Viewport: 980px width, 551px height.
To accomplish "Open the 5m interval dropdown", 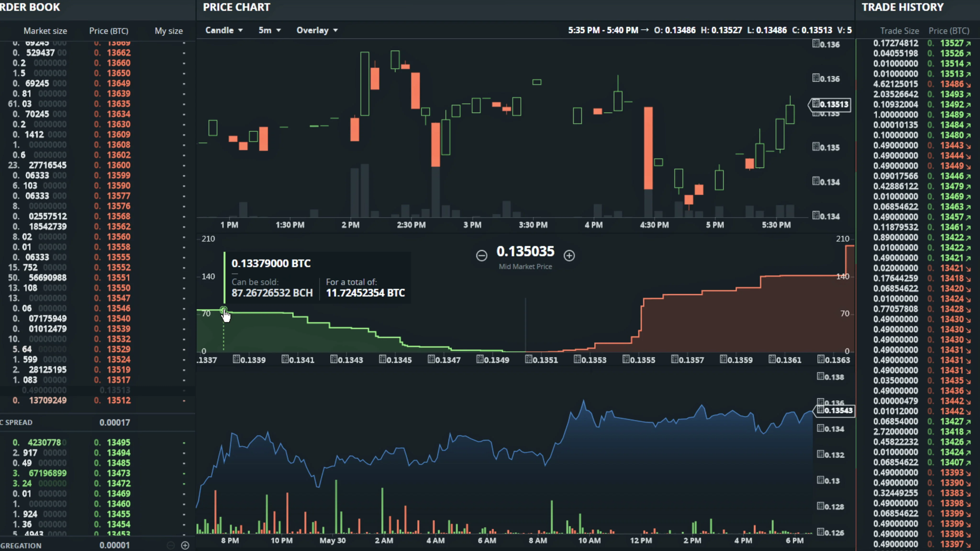I will coord(269,30).
